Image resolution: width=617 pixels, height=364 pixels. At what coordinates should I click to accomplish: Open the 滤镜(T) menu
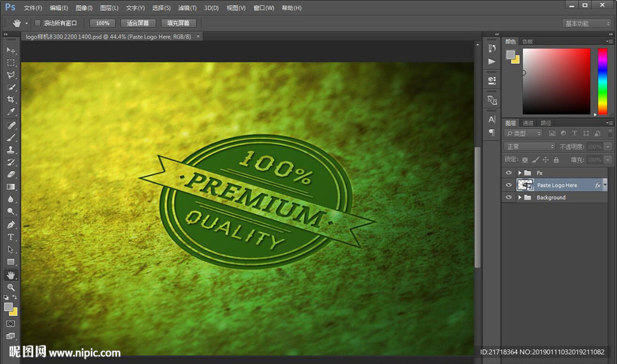point(187,8)
